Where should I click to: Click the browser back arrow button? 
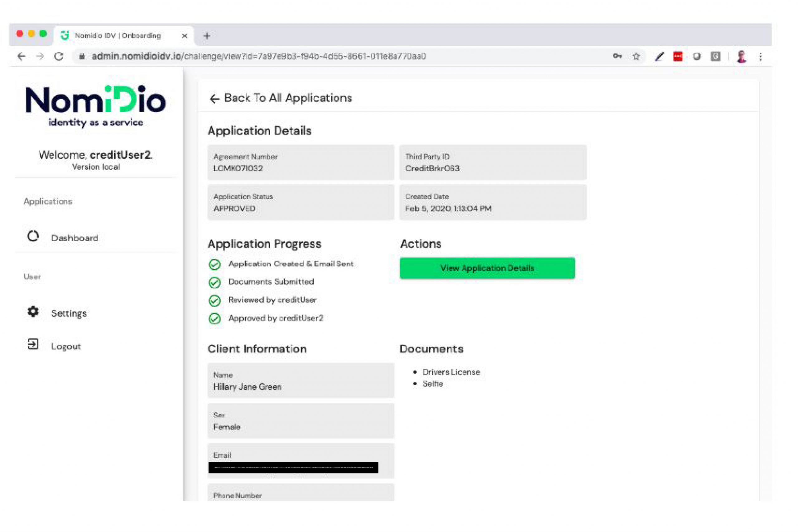point(22,57)
